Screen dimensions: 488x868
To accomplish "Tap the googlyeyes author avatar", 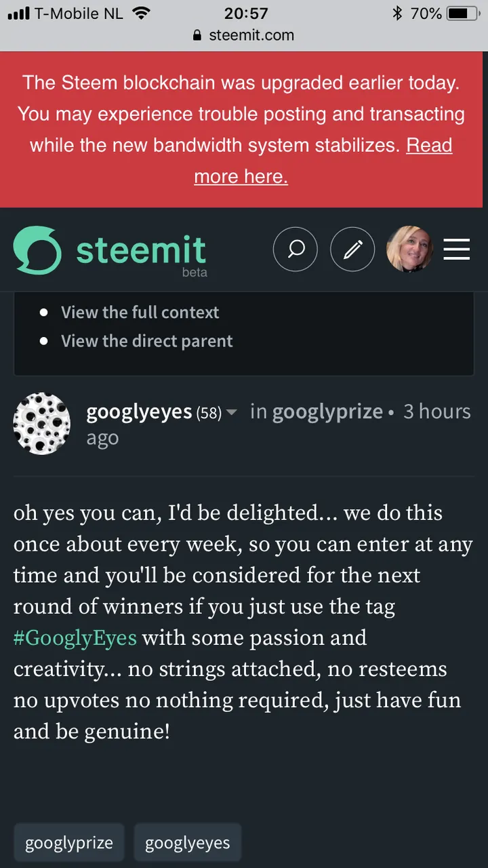I will click(42, 423).
